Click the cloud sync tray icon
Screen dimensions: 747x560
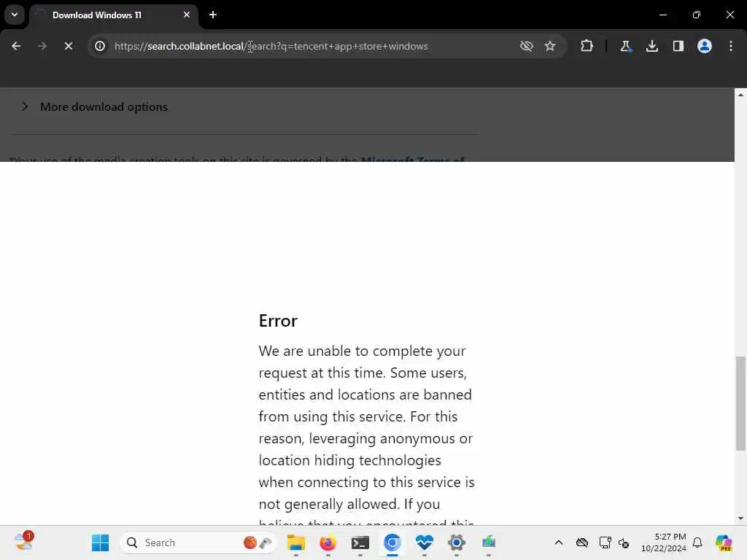581,542
